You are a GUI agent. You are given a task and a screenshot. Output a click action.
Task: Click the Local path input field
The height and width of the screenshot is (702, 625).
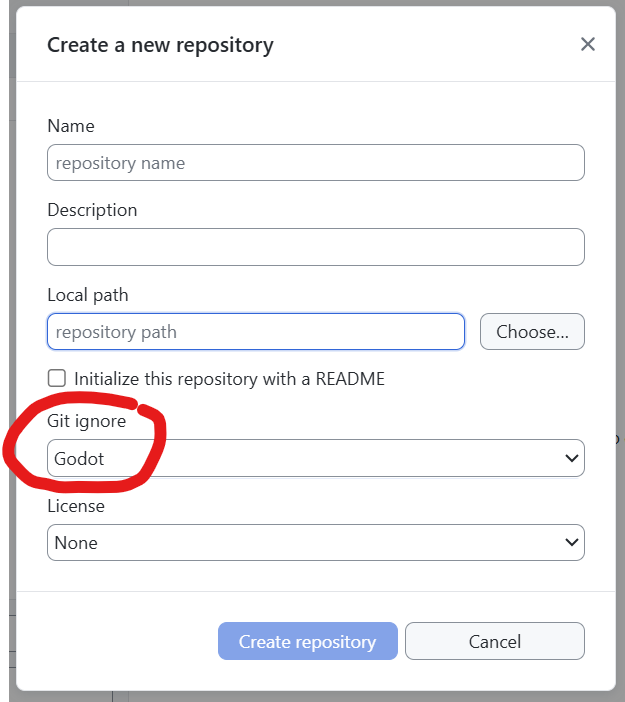pyautogui.click(x=255, y=332)
